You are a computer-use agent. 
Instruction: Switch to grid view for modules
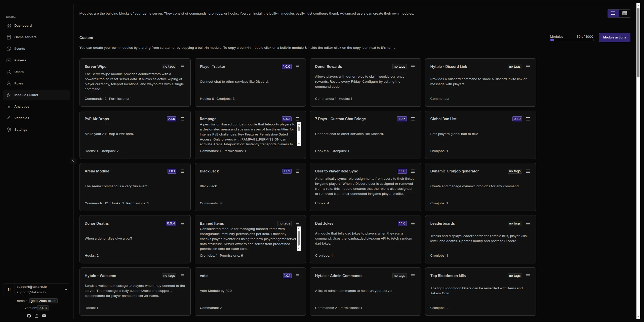tap(625, 13)
